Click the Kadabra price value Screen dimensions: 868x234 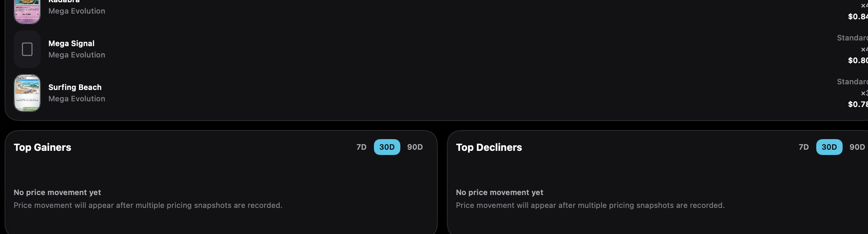pos(858,17)
